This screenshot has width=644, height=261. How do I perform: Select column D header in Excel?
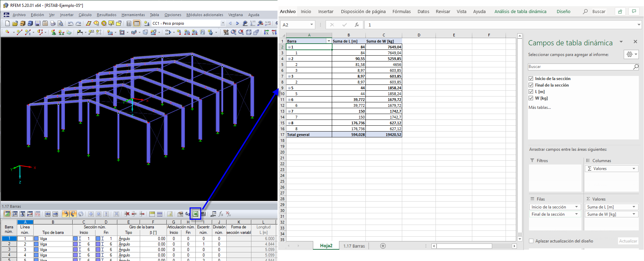419,35
